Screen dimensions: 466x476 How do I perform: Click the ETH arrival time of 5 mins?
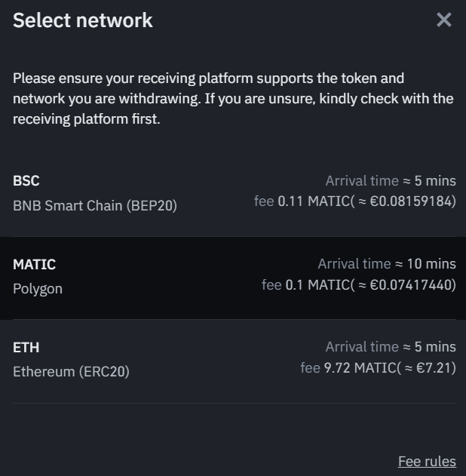(391, 347)
